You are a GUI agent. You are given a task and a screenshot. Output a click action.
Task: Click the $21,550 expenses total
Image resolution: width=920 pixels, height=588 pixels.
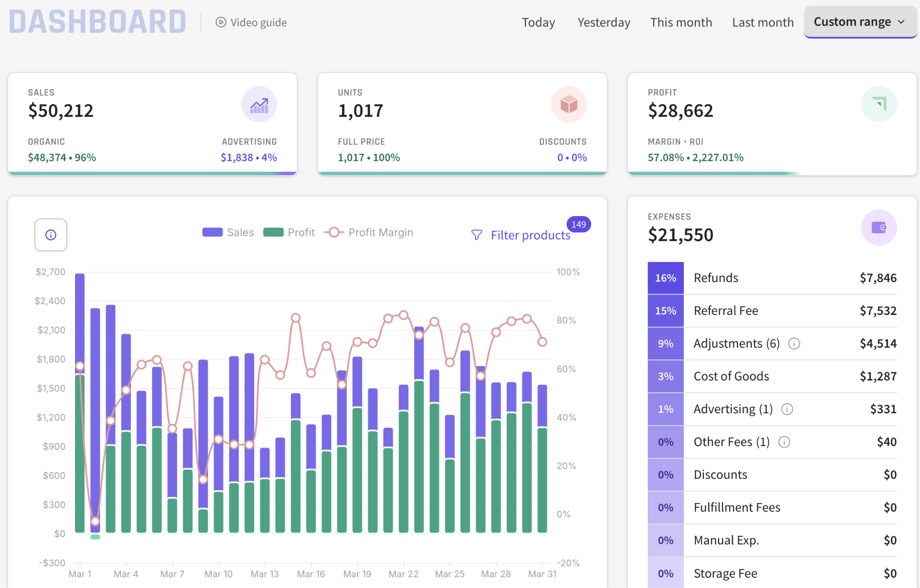point(680,235)
